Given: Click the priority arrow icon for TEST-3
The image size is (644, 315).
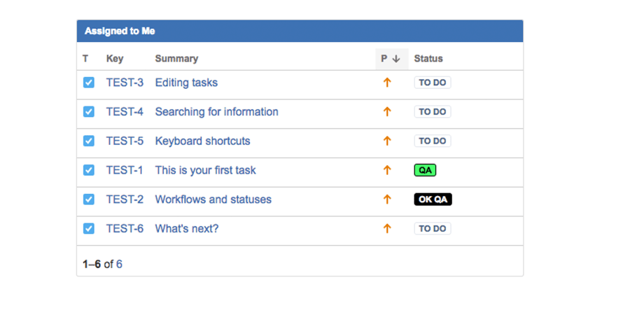Looking at the screenshot, I should pyautogui.click(x=386, y=83).
